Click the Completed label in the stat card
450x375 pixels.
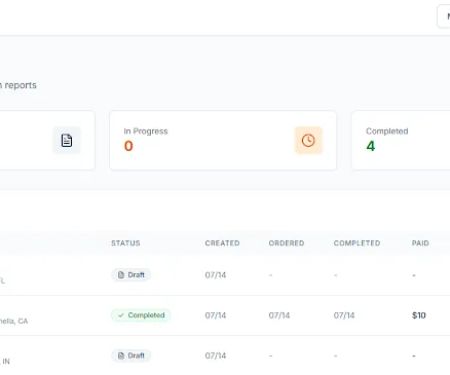coord(387,131)
